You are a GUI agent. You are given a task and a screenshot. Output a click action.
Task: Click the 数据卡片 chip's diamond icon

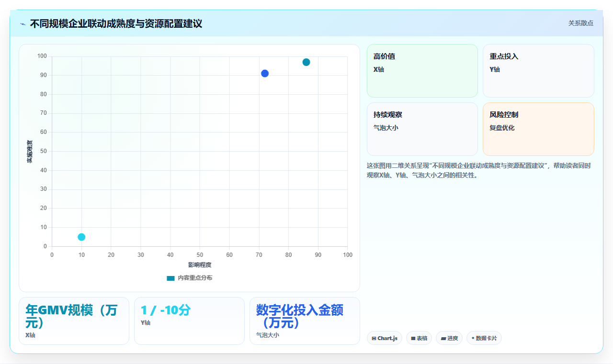pos(473,338)
